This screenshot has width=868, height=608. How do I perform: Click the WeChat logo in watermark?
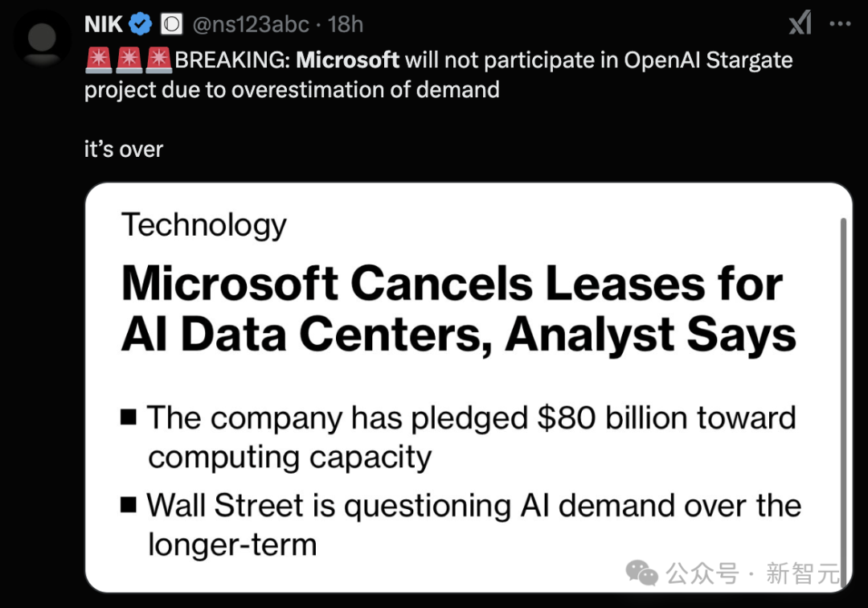pyautogui.click(x=642, y=573)
